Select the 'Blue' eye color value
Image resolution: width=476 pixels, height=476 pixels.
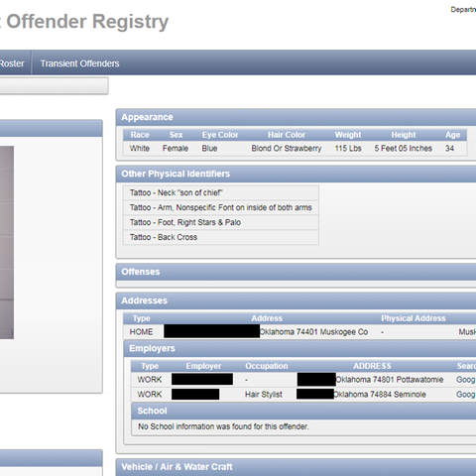coord(209,149)
